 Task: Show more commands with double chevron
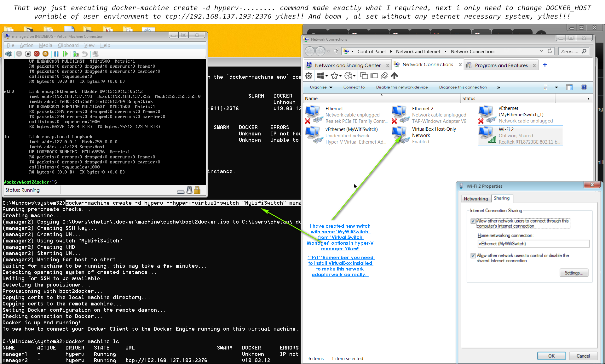[498, 87]
